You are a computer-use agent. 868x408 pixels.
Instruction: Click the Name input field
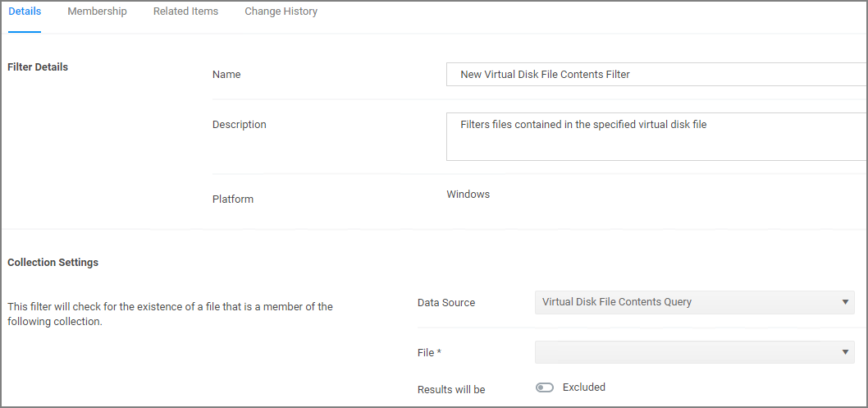click(x=656, y=74)
